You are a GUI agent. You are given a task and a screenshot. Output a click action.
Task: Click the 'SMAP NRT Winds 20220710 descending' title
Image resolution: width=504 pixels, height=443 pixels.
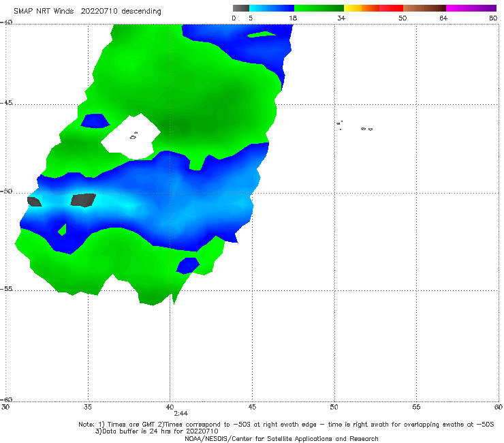(87, 12)
